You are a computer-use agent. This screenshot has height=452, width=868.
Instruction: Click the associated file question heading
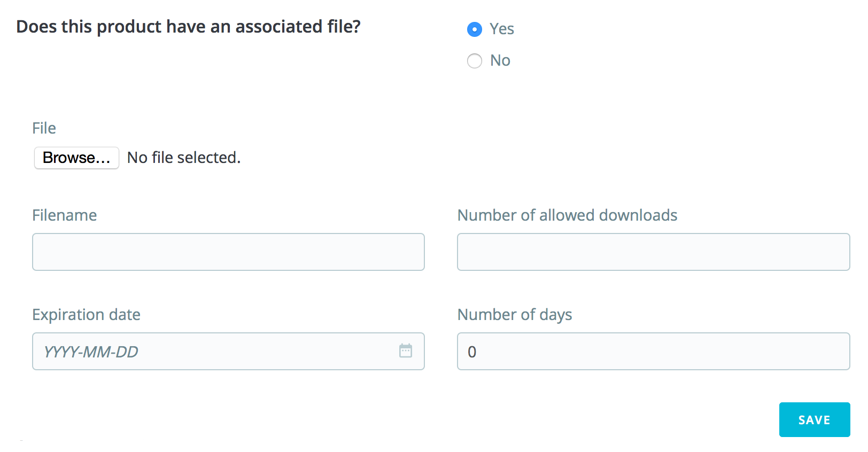[x=188, y=27]
